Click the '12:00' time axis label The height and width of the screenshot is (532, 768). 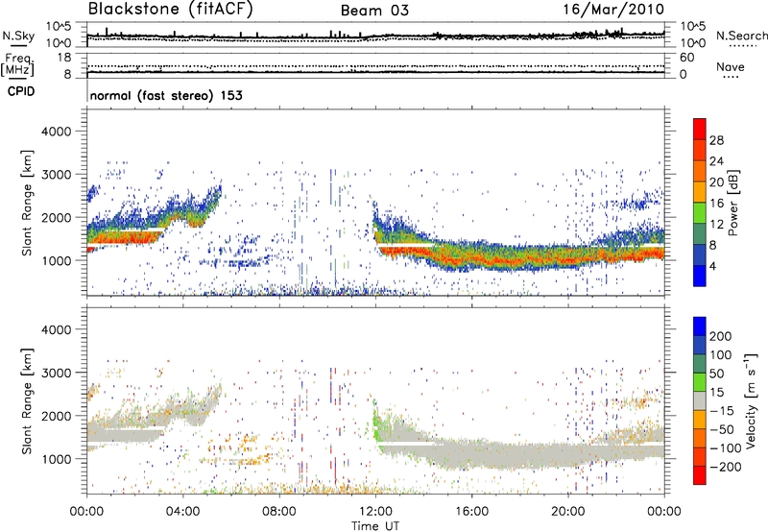click(375, 512)
